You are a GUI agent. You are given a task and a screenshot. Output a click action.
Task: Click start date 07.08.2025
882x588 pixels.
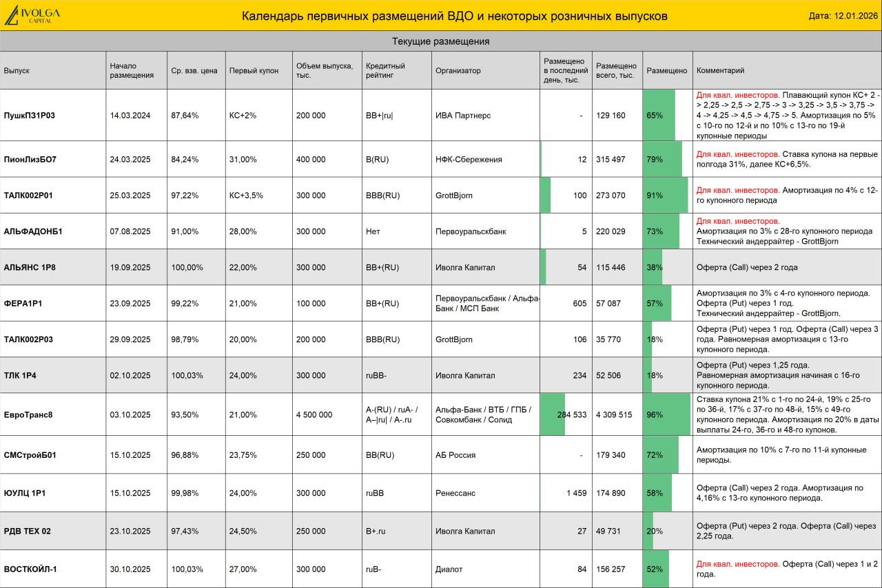tap(130, 231)
